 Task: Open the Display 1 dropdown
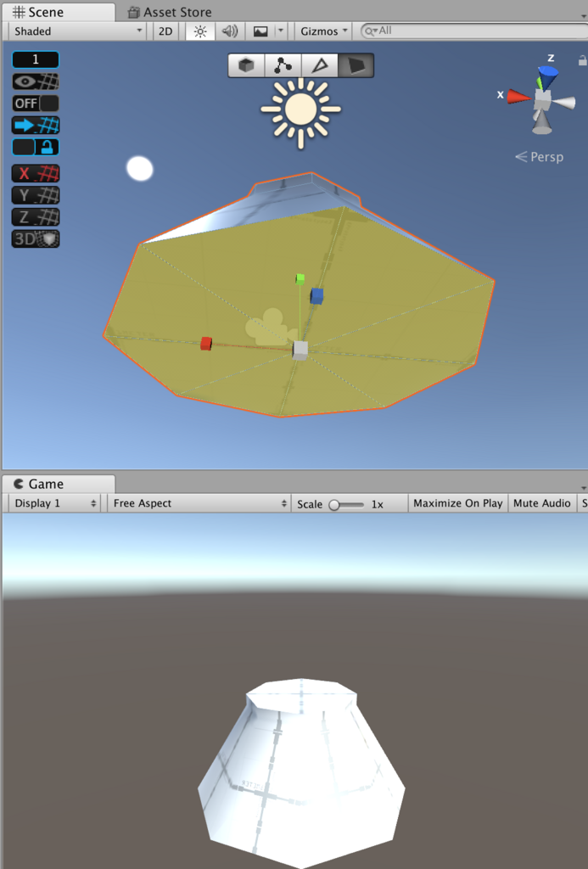point(54,503)
